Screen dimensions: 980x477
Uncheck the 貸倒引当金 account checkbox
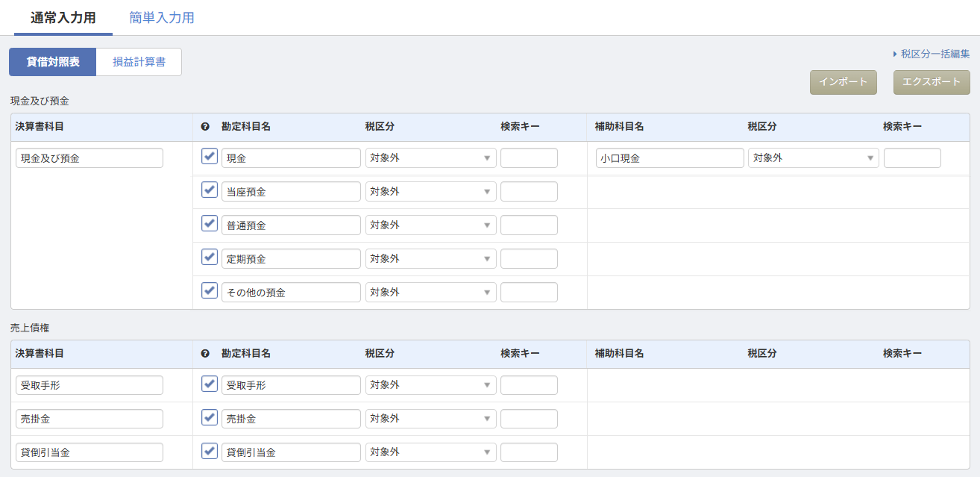210,452
